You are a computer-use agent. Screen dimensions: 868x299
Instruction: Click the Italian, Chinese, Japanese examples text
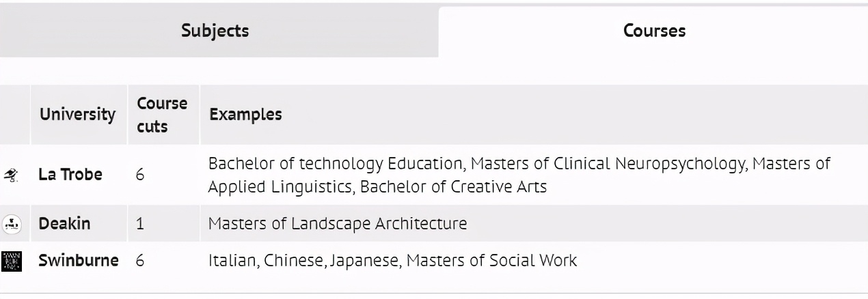click(304, 260)
